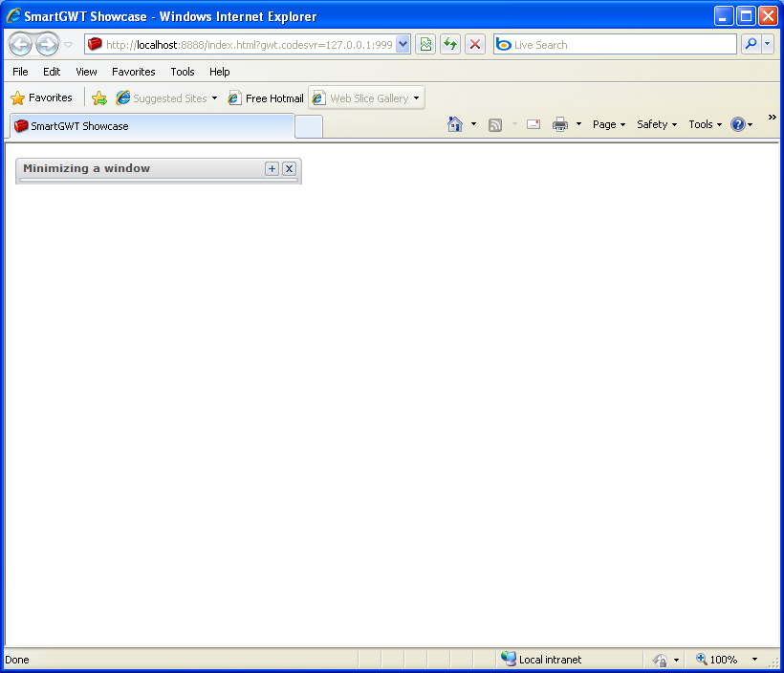784x673 pixels.
Task: Run search with magnifier button
Action: (x=751, y=45)
